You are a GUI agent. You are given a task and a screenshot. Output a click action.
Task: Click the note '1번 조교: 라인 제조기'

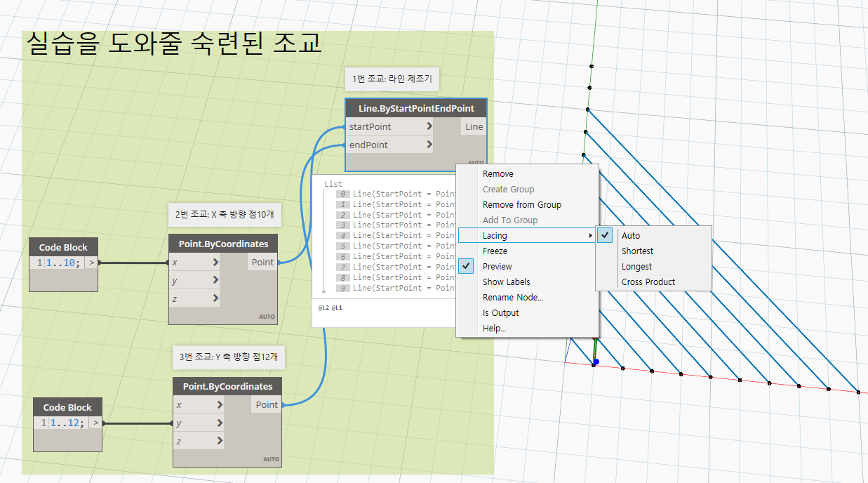point(391,79)
